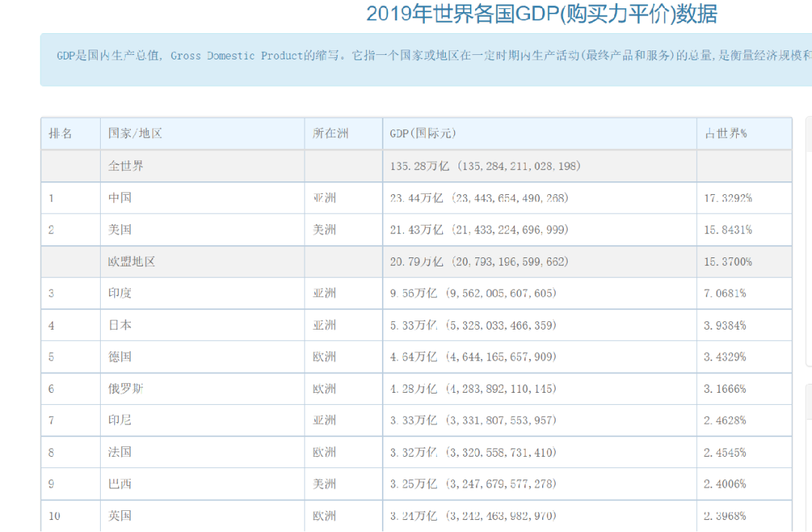Click 亚洲 in the 日本 row
Screen dimensions: 812x532
click(x=324, y=326)
